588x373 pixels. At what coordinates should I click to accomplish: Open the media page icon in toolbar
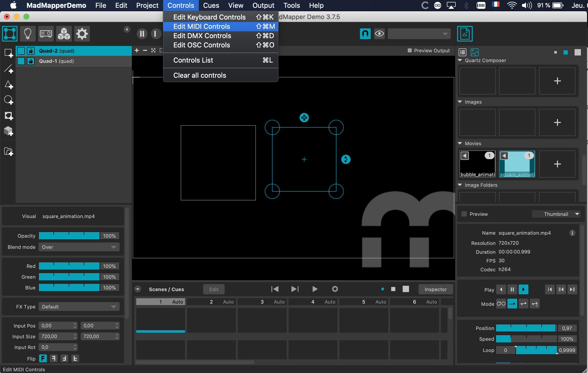coord(465,34)
